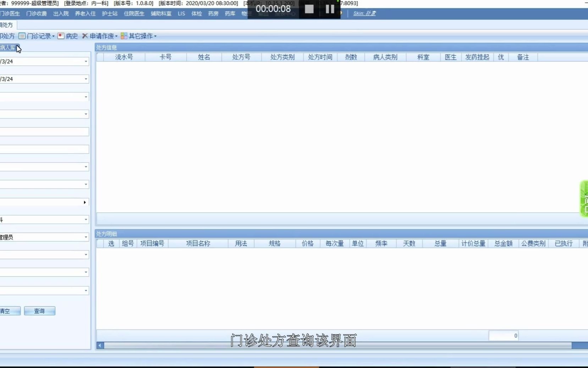Click the 发药挂起 column header

(477, 57)
